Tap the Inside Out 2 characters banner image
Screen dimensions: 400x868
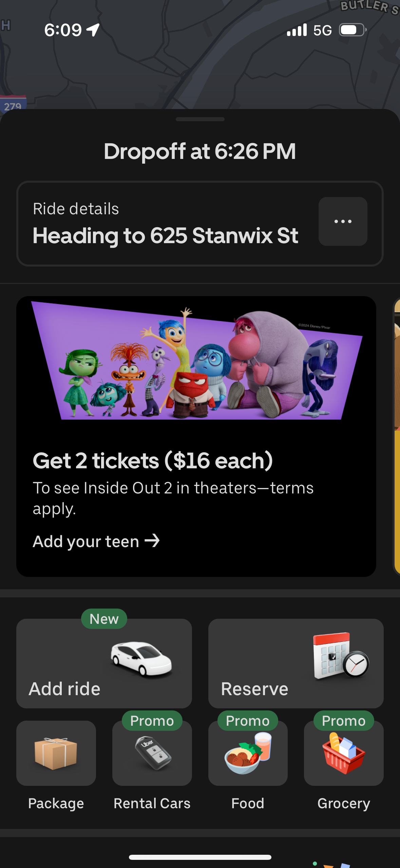pyautogui.click(x=197, y=361)
